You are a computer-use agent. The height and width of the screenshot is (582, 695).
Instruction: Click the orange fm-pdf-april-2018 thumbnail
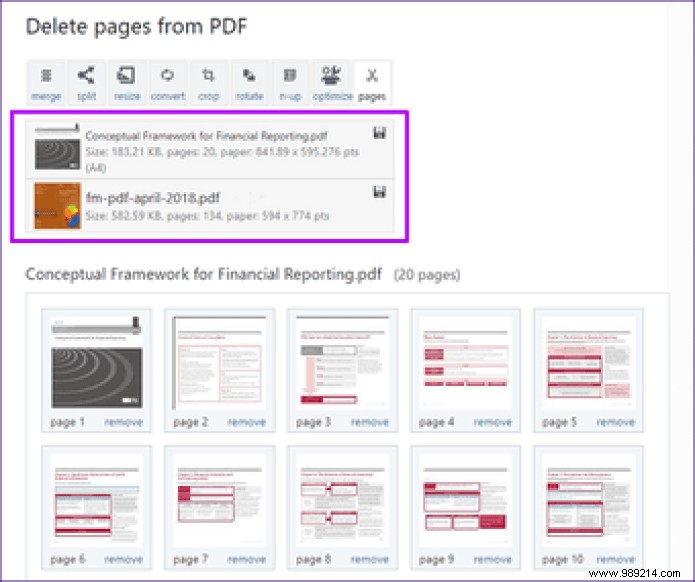pos(58,206)
